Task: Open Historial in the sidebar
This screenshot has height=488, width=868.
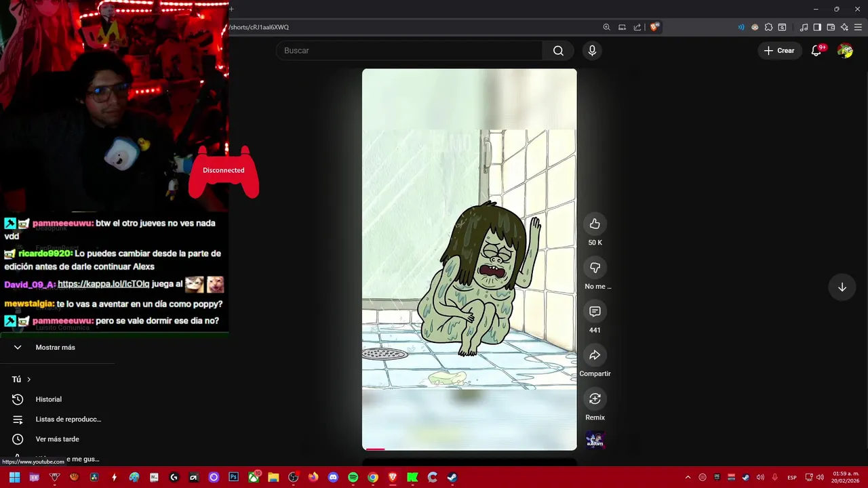Action: (49, 399)
